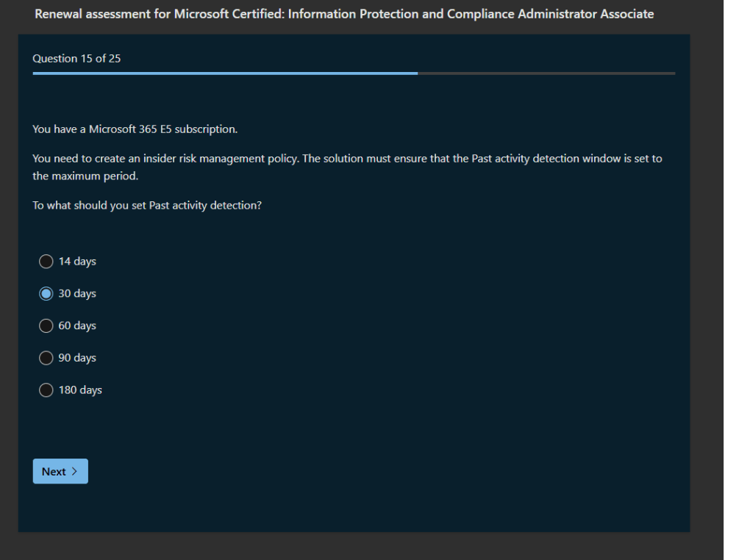Pick the 60 days radio button
Screen dimensions: 753x560
(x=46, y=326)
